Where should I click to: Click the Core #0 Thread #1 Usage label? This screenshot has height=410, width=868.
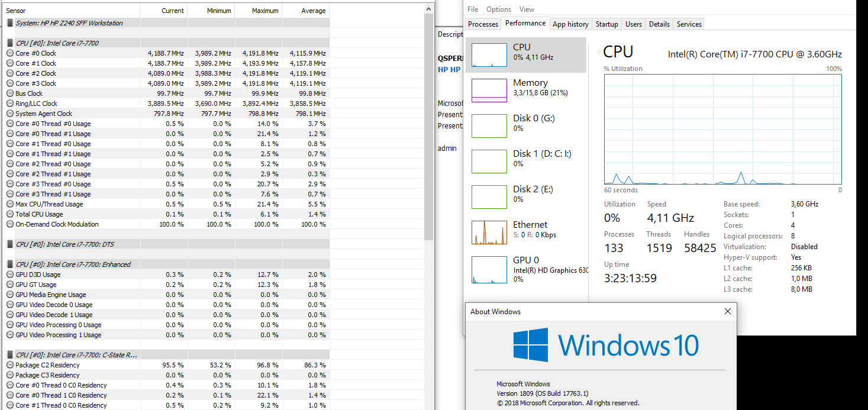pos(53,134)
